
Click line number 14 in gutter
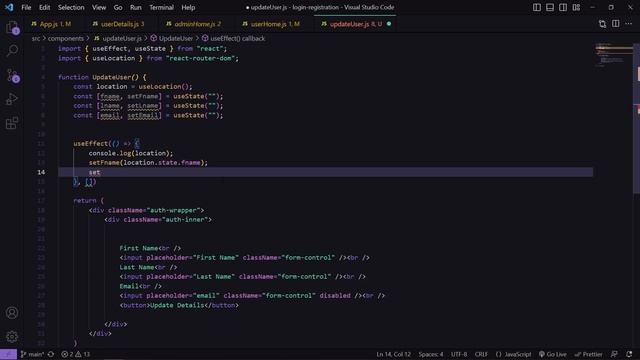tap(41, 172)
